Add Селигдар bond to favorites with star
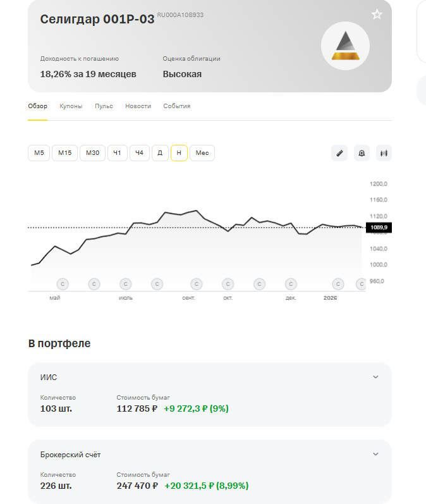Screen dimensions: 426x504 coord(377,15)
